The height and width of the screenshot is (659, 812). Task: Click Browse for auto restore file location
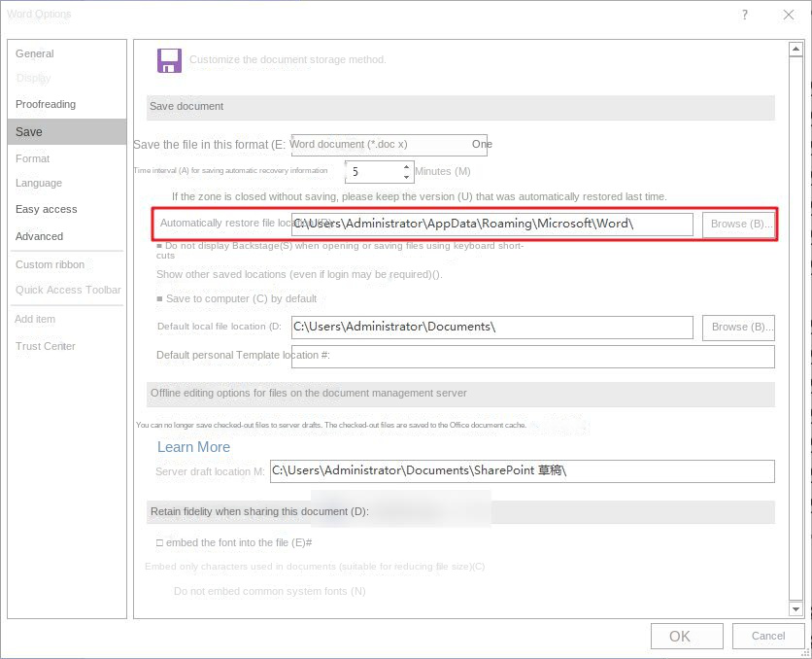(738, 224)
